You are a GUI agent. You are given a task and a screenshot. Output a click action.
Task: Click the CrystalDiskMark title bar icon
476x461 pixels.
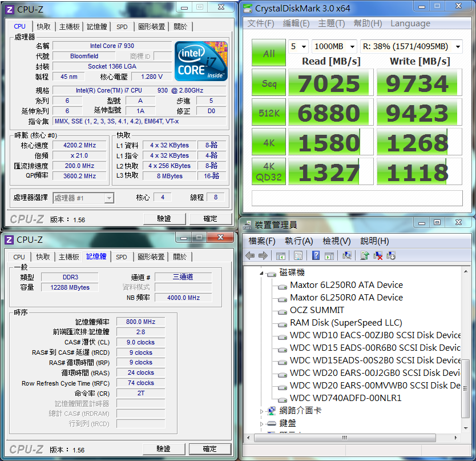coord(248,9)
